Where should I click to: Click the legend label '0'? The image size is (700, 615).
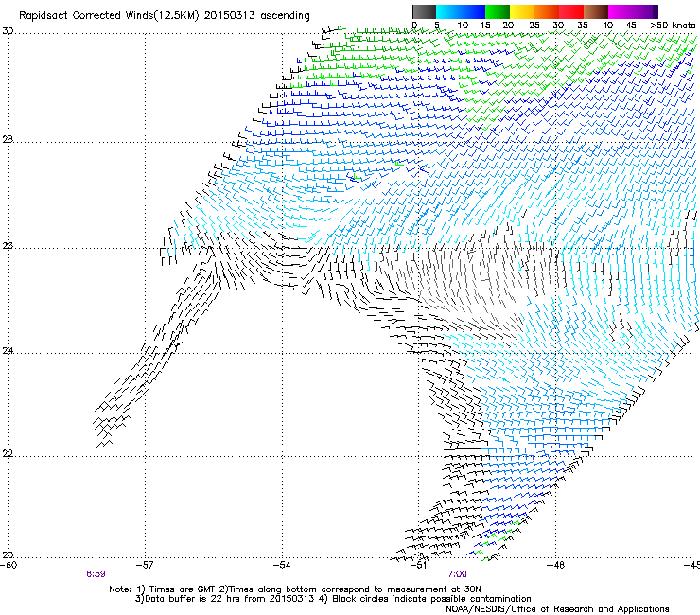pos(414,26)
